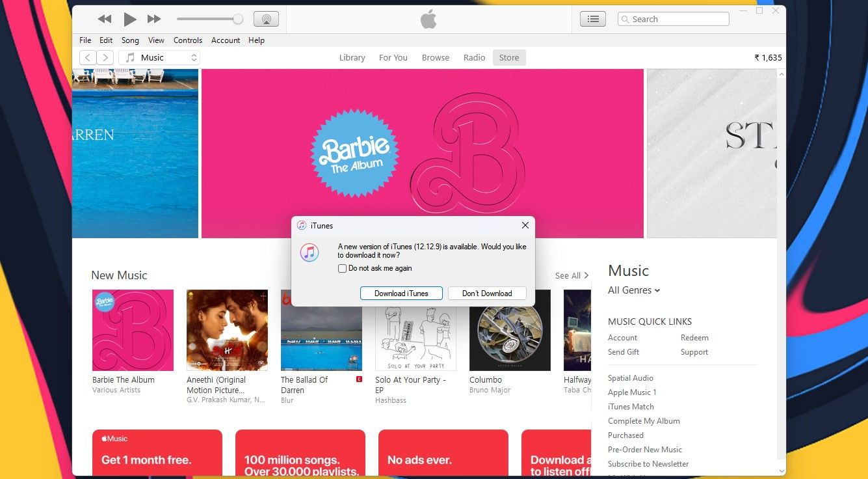Click See All for New Music

click(x=572, y=276)
